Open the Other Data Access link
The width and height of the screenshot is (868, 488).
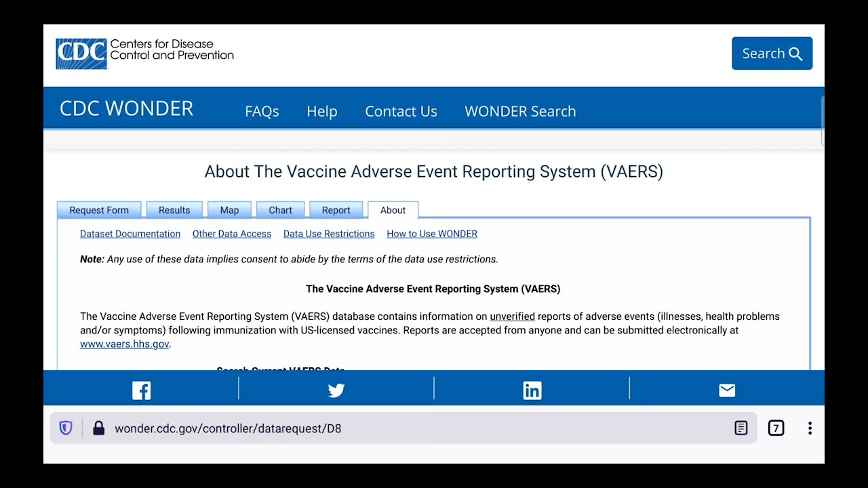(x=232, y=234)
